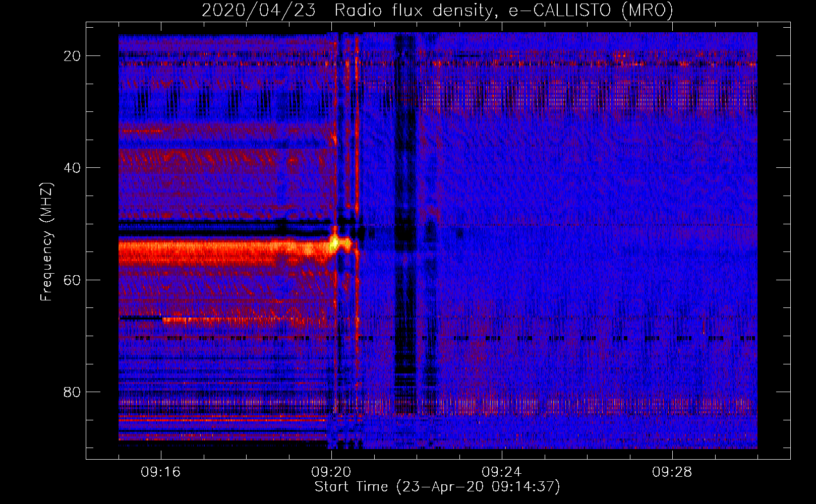
Task: Click the 09:20 time tick label
Action: tap(331, 472)
